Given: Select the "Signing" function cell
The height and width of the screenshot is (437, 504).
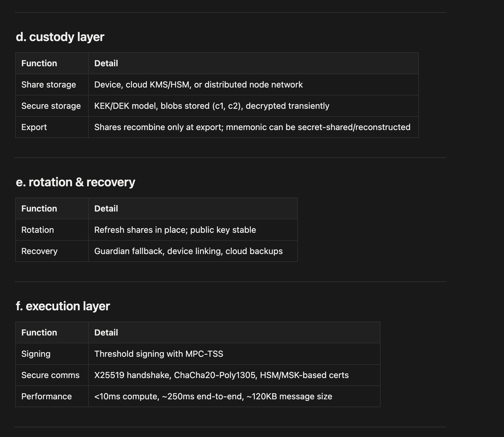Looking at the screenshot, I should [x=36, y=354].
